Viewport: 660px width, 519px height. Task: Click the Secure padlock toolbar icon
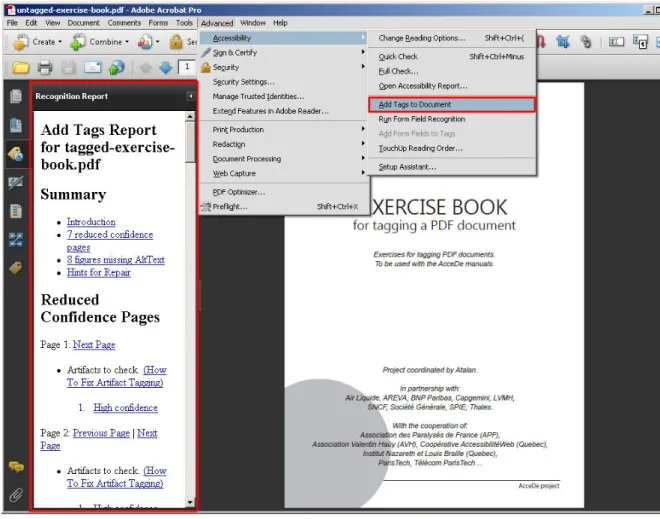coord(176,42)
